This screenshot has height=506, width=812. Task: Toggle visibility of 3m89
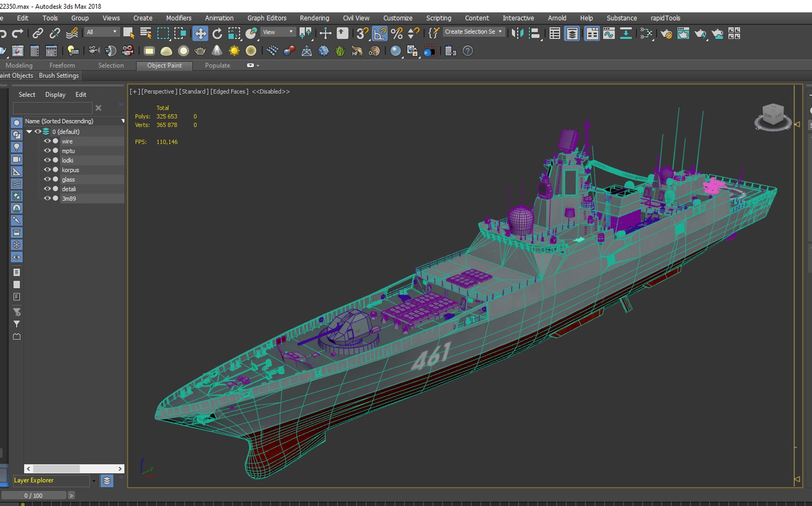coord(47,198)
